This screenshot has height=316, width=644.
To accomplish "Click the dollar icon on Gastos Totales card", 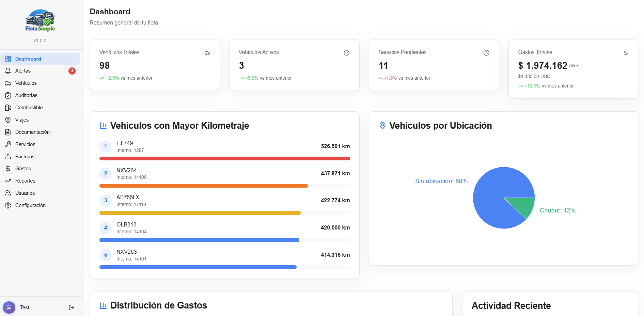I will point(626,53).
